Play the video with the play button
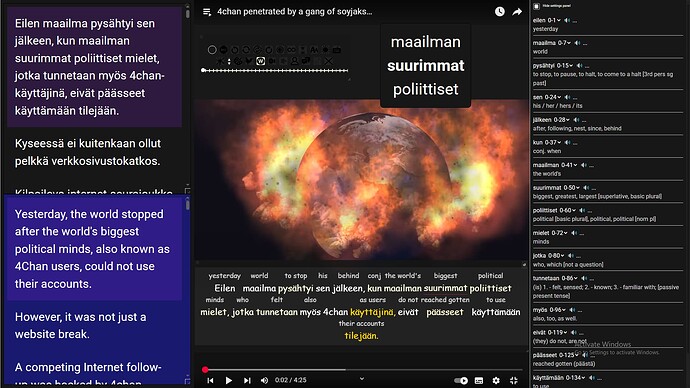Screen dimensions: 690x388 coord(228,381)
